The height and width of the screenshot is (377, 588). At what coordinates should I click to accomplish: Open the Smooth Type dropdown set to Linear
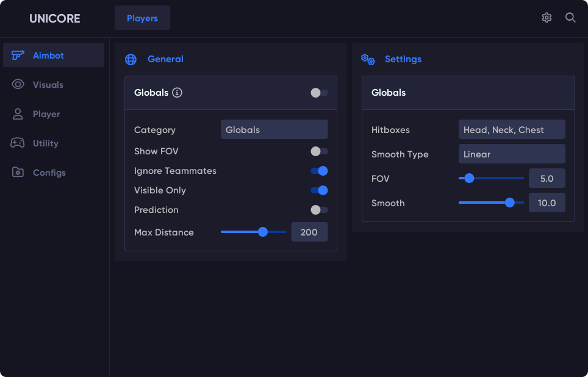[x=511, y=154]
